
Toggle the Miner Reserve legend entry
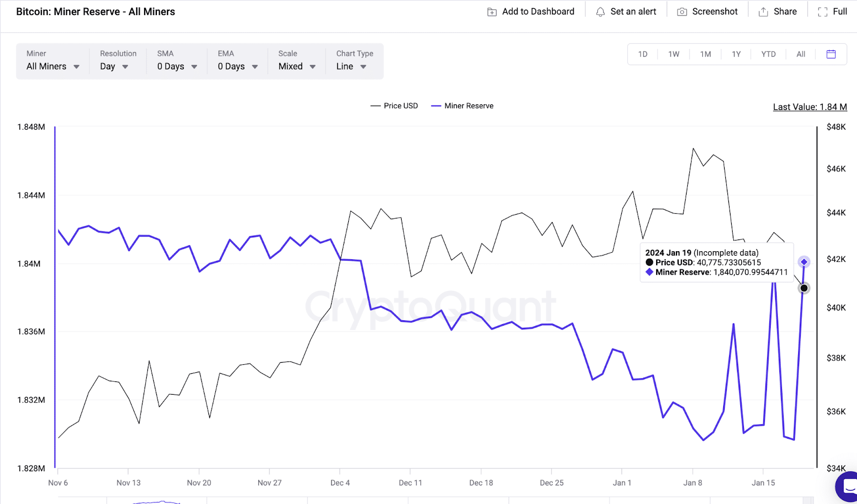point(462,106)
